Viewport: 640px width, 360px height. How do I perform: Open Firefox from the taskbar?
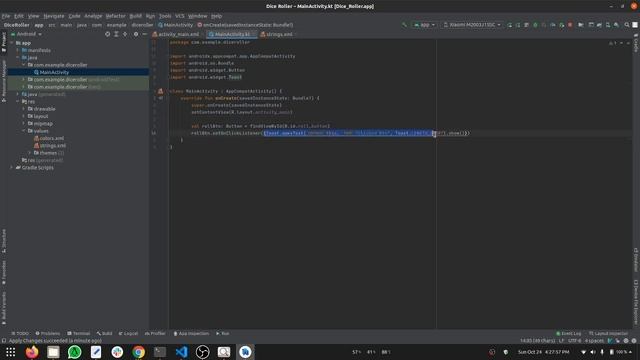pos(32,352)
